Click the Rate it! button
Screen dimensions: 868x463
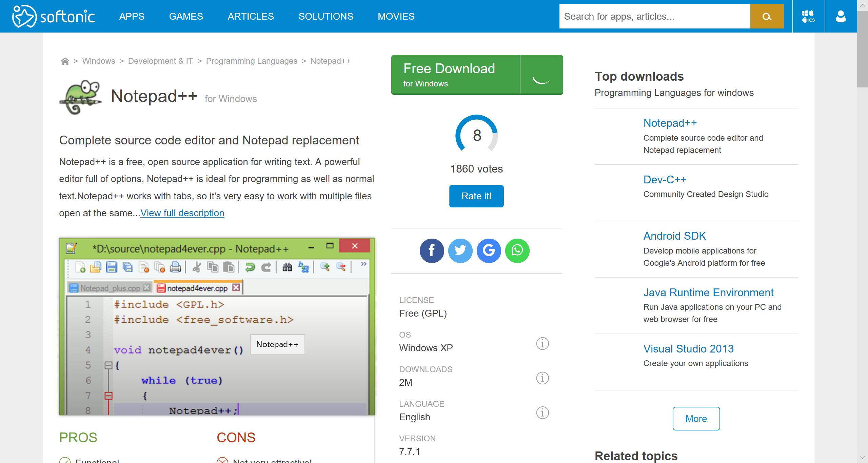(x=476, y=196)
